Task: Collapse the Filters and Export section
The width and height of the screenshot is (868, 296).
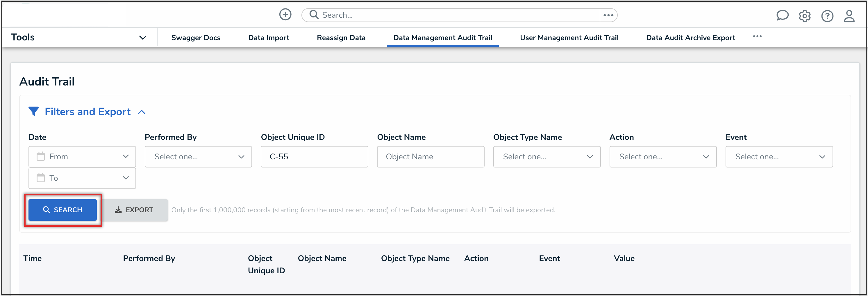Action: point(142,112)
